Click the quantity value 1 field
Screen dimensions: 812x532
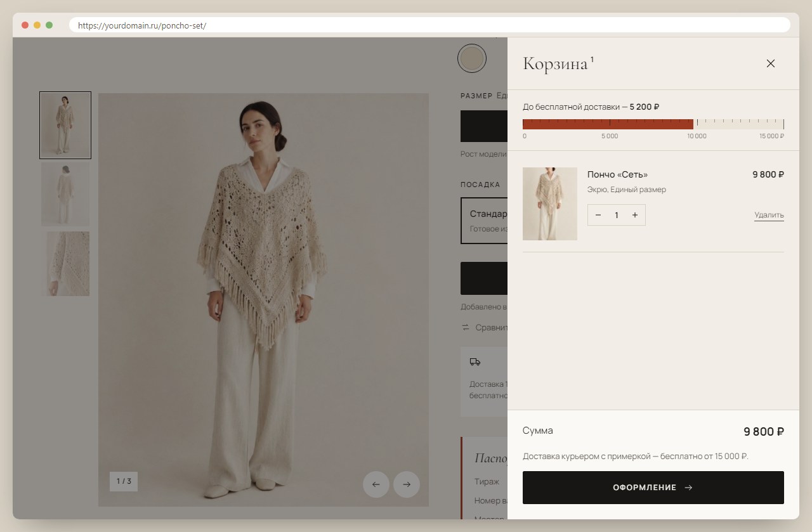click(616, 215)
